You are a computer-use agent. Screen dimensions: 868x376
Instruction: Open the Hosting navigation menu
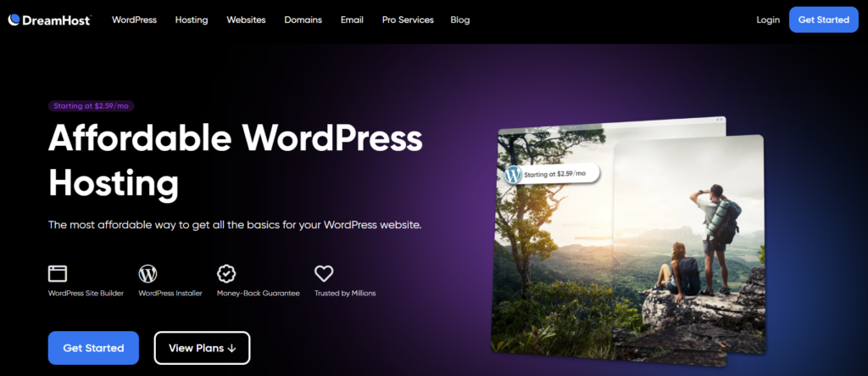coord(192,20)
